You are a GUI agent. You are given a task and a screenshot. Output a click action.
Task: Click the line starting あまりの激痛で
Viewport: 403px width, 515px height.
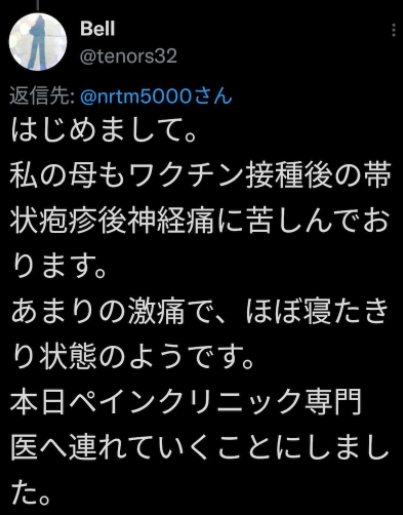click(x=200, y=312)
